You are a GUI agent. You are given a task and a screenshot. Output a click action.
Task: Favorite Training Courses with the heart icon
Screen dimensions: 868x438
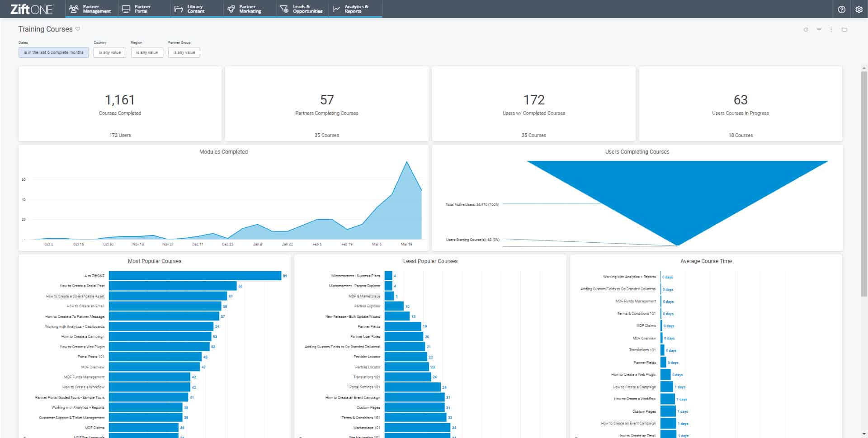[x=78, y=29]
